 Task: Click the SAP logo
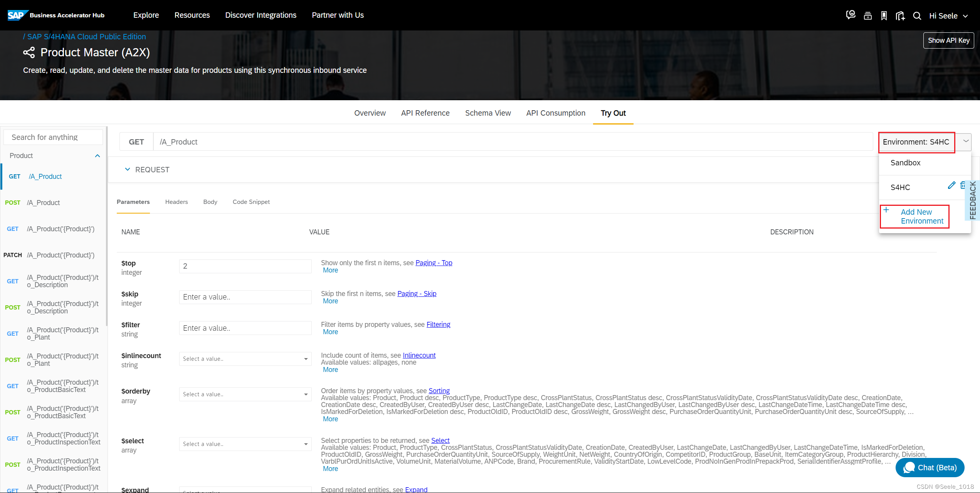(x=16, y=15)
